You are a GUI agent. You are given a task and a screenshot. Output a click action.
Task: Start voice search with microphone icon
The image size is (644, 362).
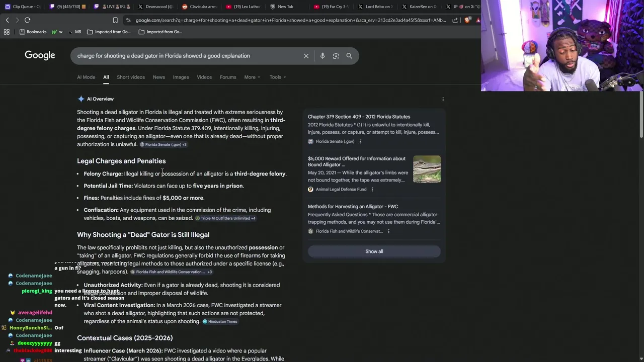tap(323, 56)
